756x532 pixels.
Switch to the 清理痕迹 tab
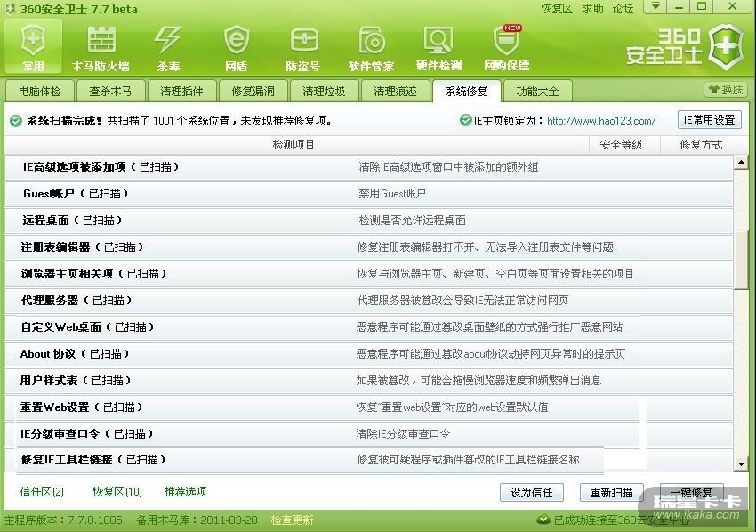coord(396,91)
